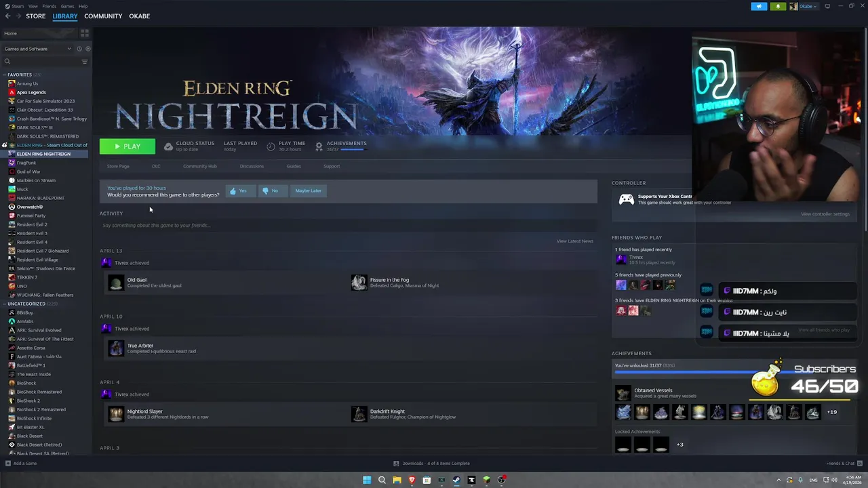Switch to the Store tab
Screen dimensions: 868x488
(x=36, y=16)
